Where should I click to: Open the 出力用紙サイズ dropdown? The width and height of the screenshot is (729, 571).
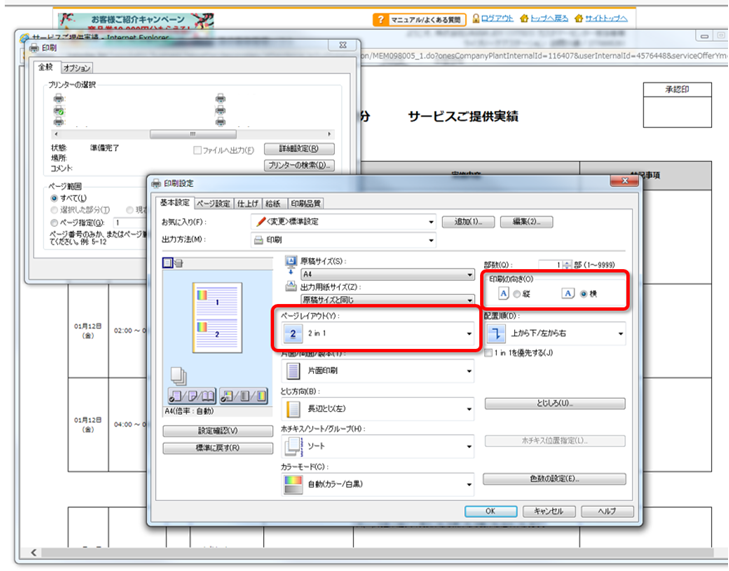point(387,300)
